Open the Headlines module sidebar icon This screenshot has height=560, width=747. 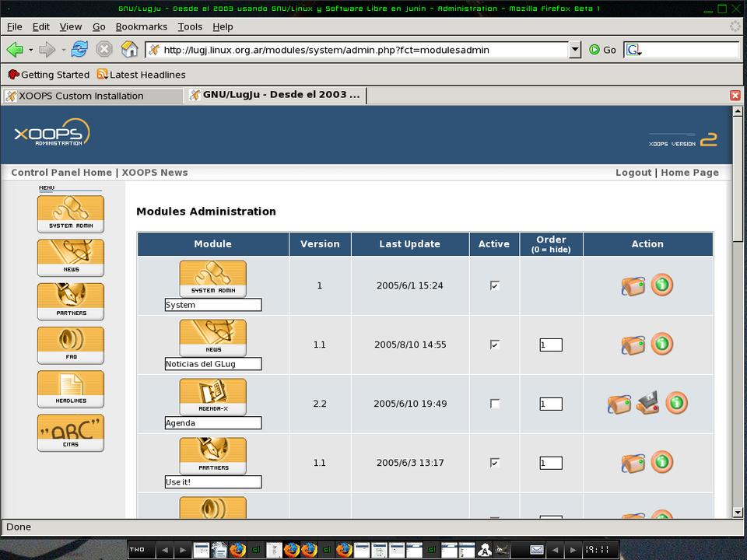tap(70, 389)
